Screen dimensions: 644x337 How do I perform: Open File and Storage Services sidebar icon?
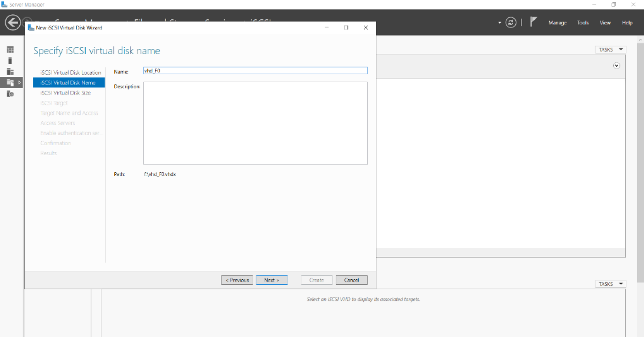[10, 83]
